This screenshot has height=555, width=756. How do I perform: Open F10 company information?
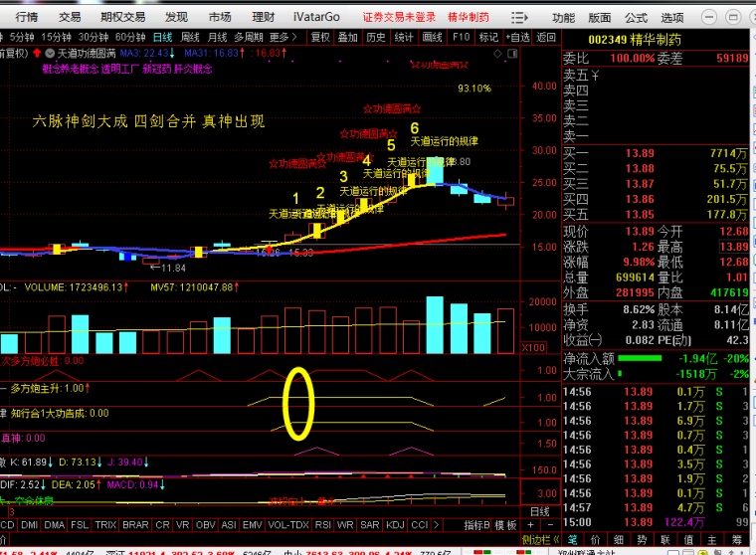click(461, 37)
